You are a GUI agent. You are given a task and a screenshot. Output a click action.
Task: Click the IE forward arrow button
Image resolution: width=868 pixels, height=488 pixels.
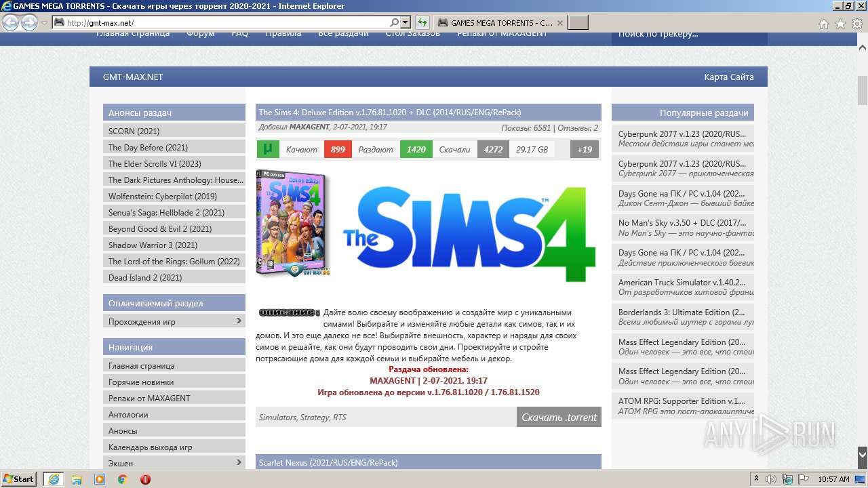click(29, 23)
